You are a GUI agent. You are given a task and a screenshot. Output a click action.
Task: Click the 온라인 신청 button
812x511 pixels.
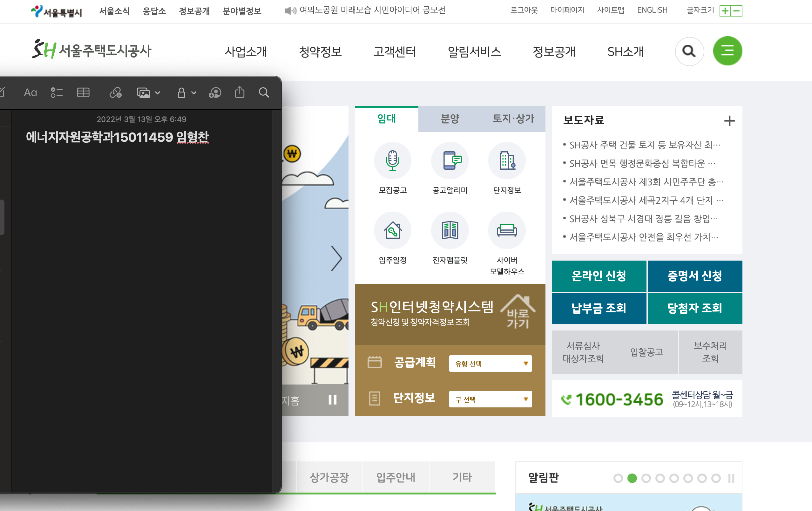point(599,276)
